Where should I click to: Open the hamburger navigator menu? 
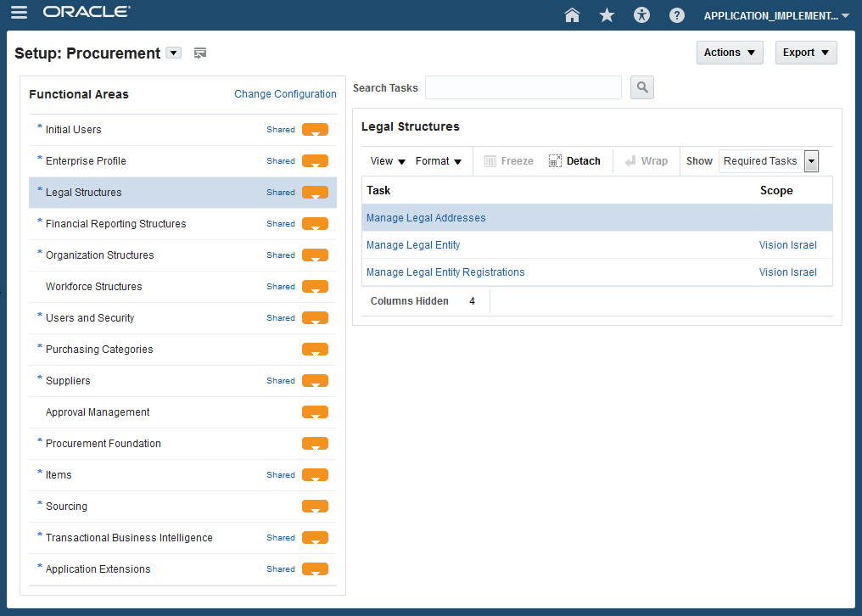[x=19, y=13]
